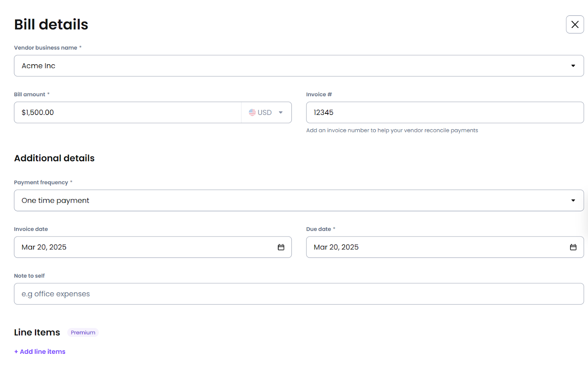588x389 pixels.
Task: Click the Premium badge
Action: point(83,332)
